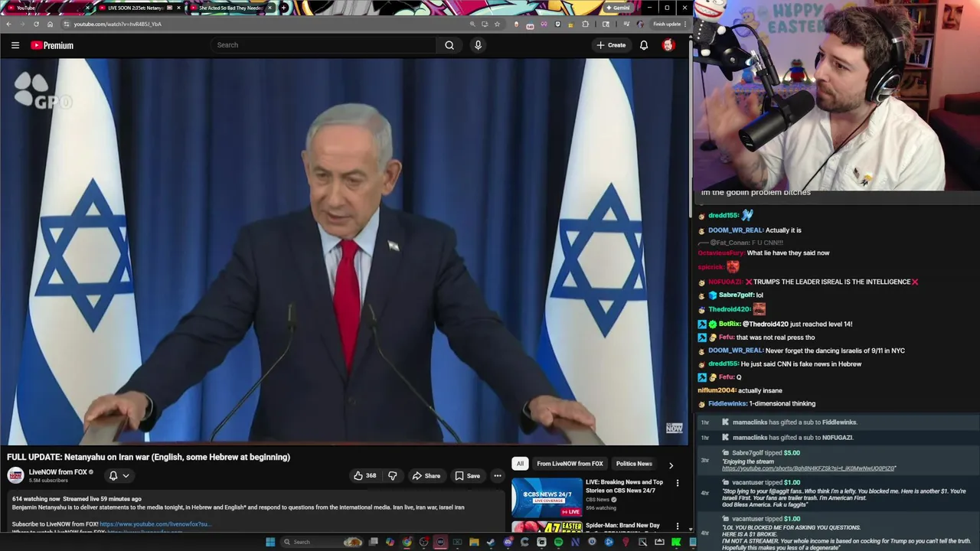Click chat message 'actually insane'
The width and height of the screenshot is (980, 551).
point(759,390)
